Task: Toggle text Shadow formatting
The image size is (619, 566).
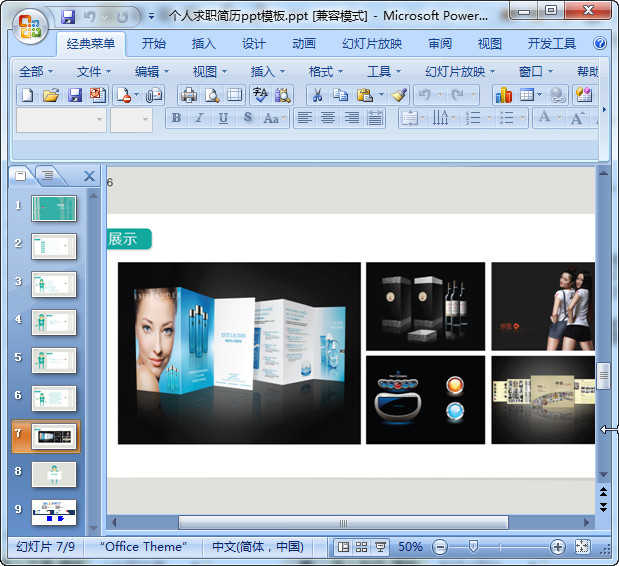Action: click(248, 118)
